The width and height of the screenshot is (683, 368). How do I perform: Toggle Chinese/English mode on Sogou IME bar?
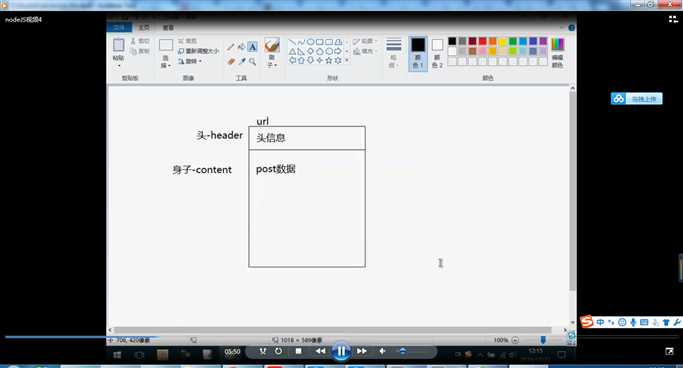tap(600, 322)
